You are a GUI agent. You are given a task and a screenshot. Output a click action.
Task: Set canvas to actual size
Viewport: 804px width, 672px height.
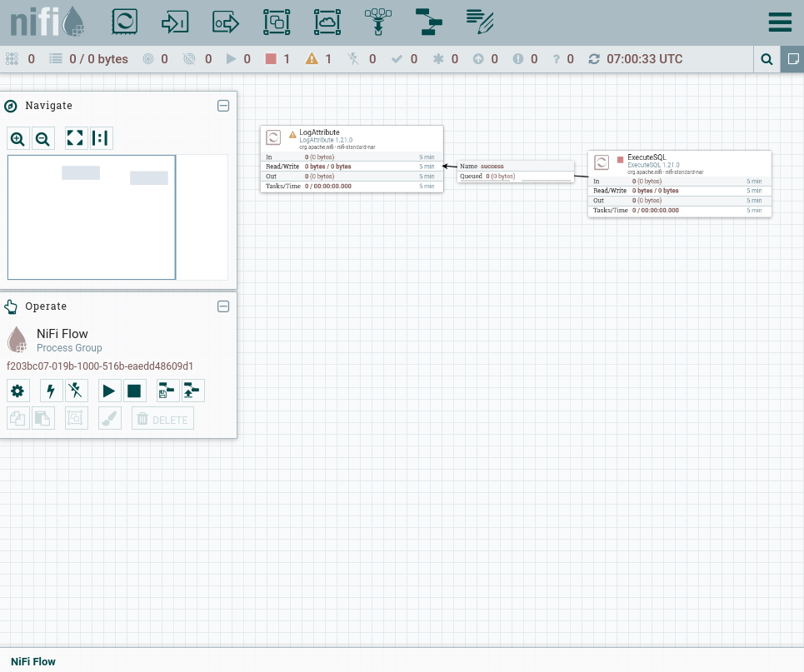(x=101, y=138)
